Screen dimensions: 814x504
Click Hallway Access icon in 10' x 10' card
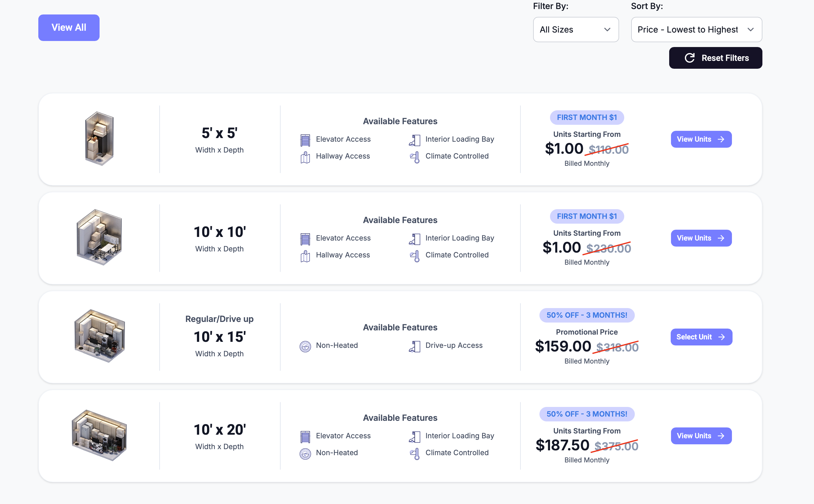point(305,256)
